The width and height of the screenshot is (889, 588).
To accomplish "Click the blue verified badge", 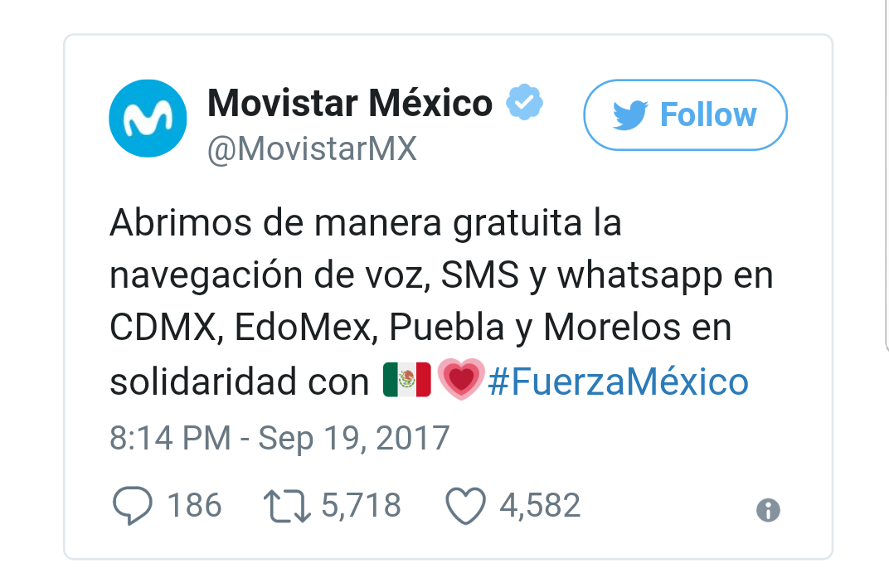I will [524, 102].
